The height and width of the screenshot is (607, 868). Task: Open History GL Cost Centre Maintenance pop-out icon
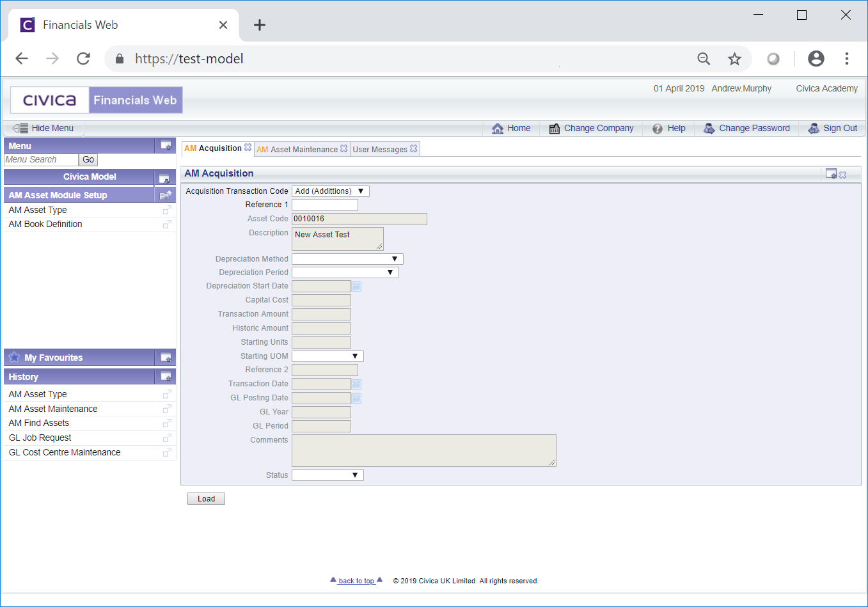tap(167, 452)
